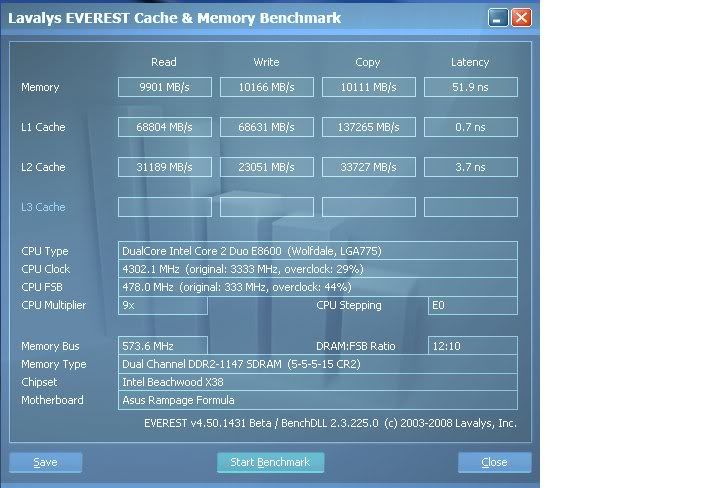Click the CPU Clock 4302.1 MHz field
The height and width of the screenshot is (488, 720).
(x=318, y=269)
